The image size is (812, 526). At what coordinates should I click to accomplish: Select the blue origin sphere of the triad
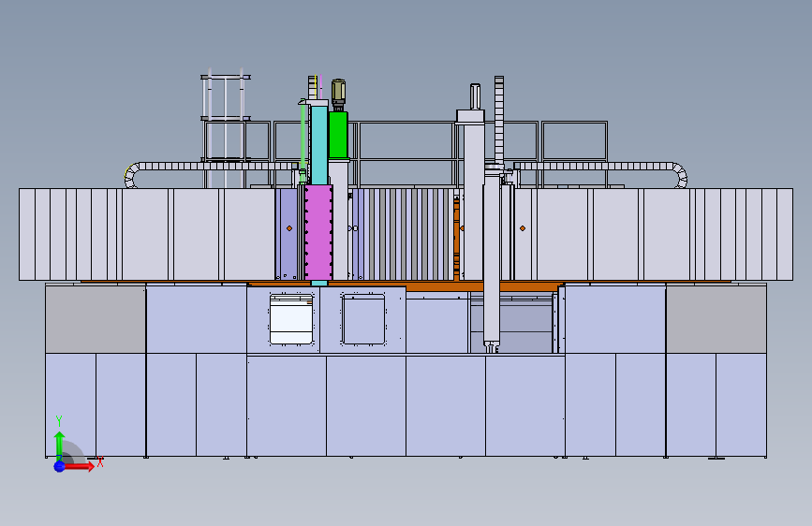[60, 466]
